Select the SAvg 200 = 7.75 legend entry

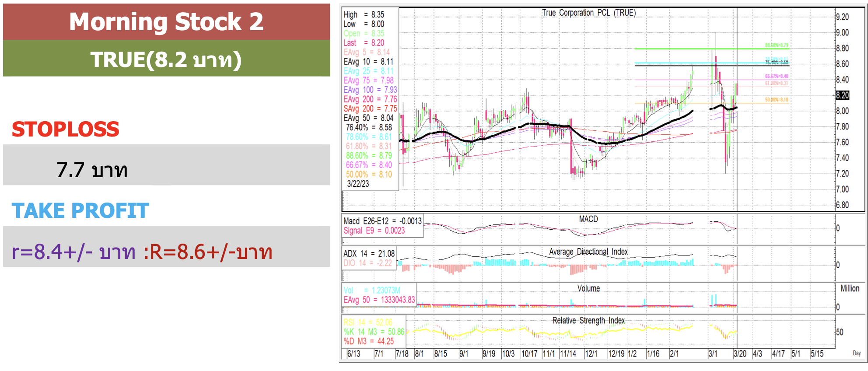pyautogui.click(x=370, y=108)
